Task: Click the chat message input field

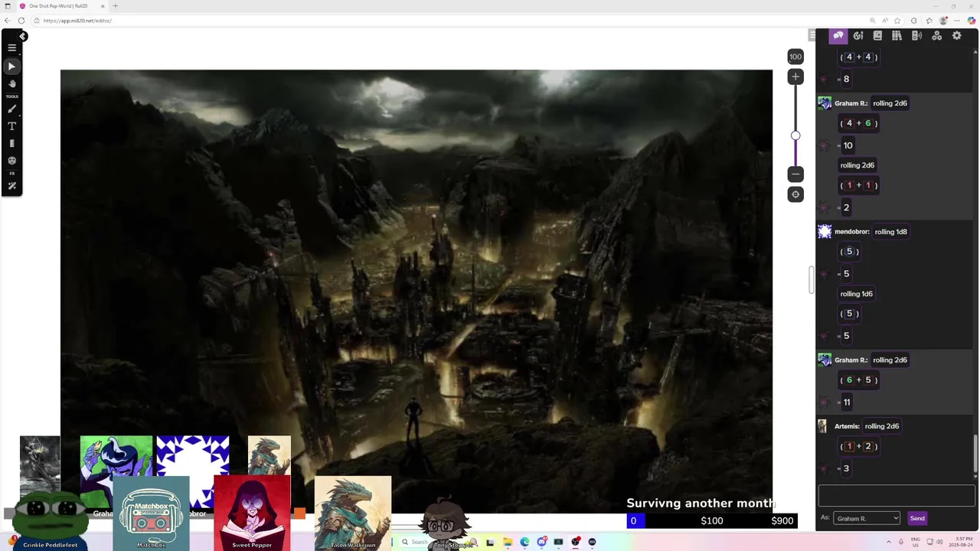Action: [x=896, y=496]
